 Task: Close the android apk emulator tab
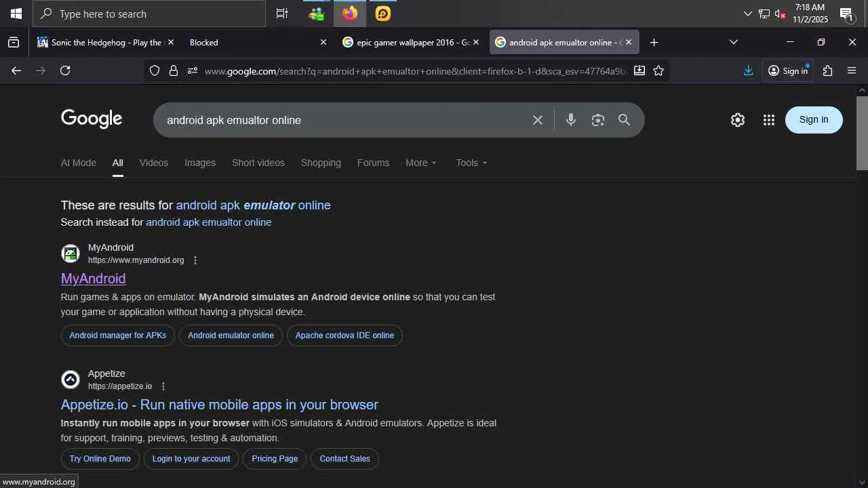click(x=629, y=42)
